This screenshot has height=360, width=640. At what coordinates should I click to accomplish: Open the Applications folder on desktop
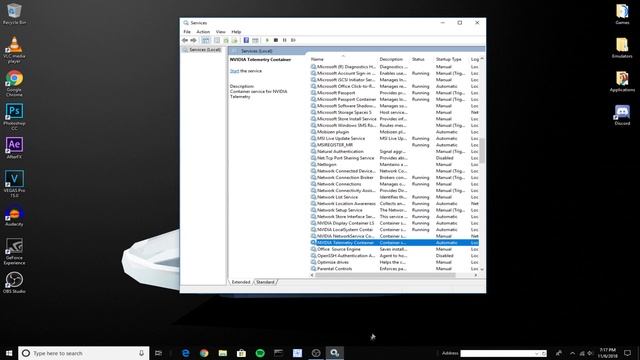pyautogui.click(x=622, y=81)
